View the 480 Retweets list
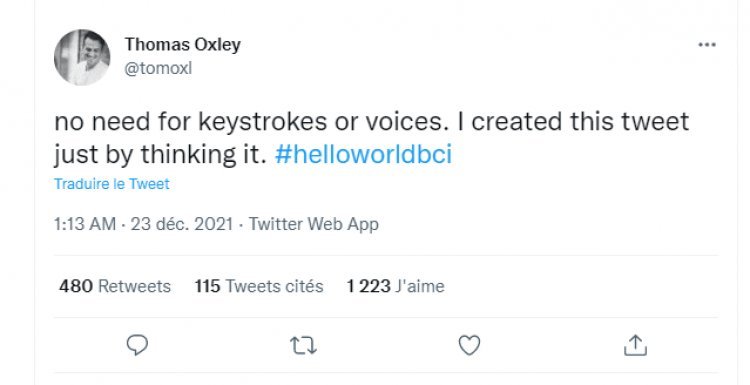750x385 pixels. 115,286
